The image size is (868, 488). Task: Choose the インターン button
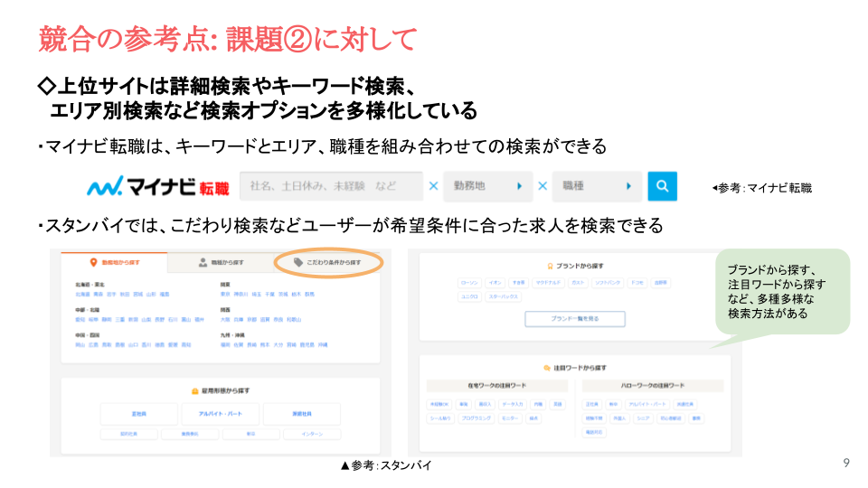coord(312,435)
